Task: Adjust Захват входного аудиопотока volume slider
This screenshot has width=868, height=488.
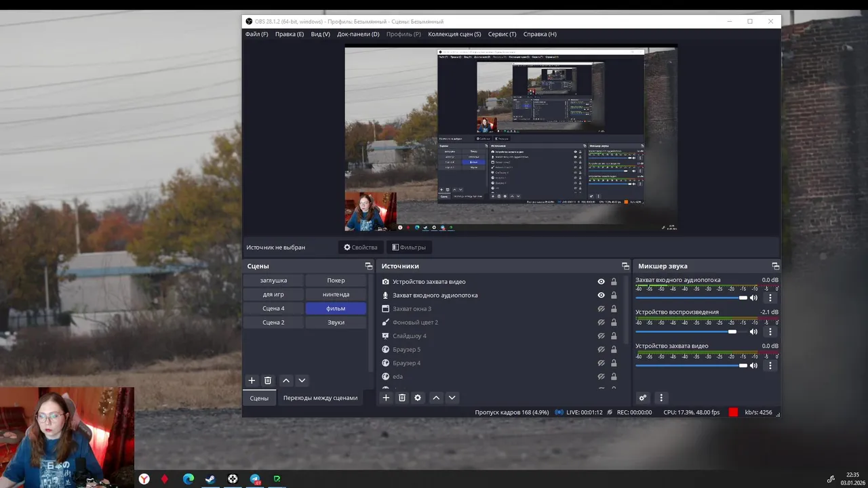Action: coord(691,298)
